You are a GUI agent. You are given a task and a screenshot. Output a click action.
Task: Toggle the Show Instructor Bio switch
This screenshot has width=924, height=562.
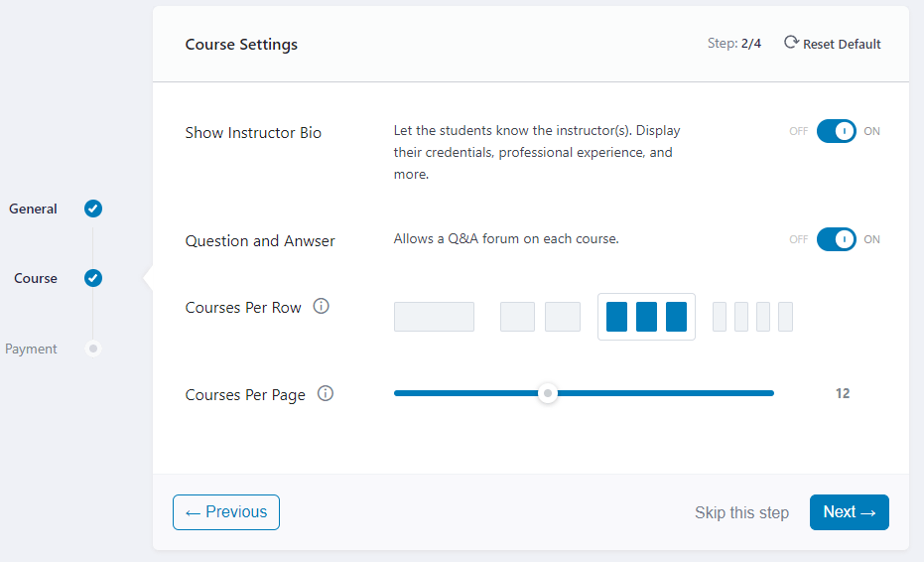(x=837, y=131)
